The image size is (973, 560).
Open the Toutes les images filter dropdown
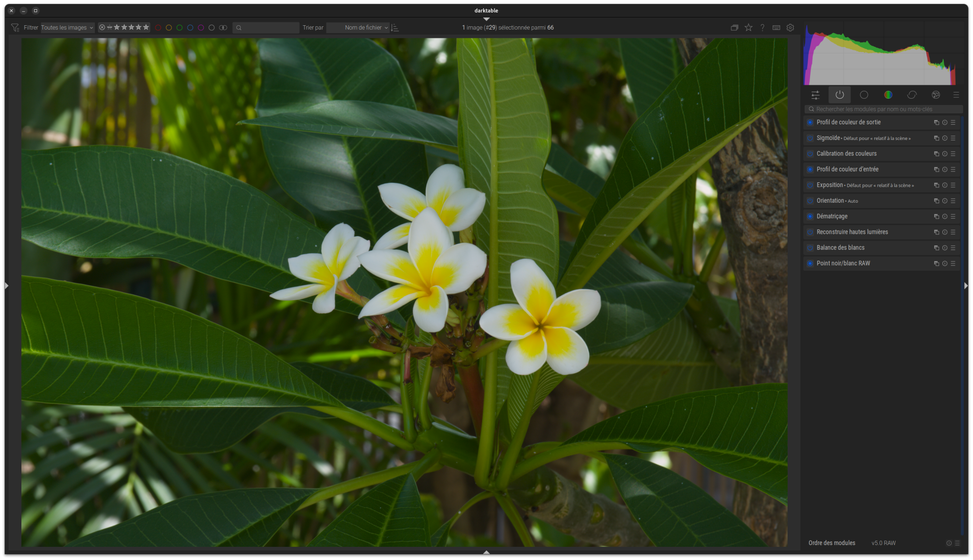[67, 28]
